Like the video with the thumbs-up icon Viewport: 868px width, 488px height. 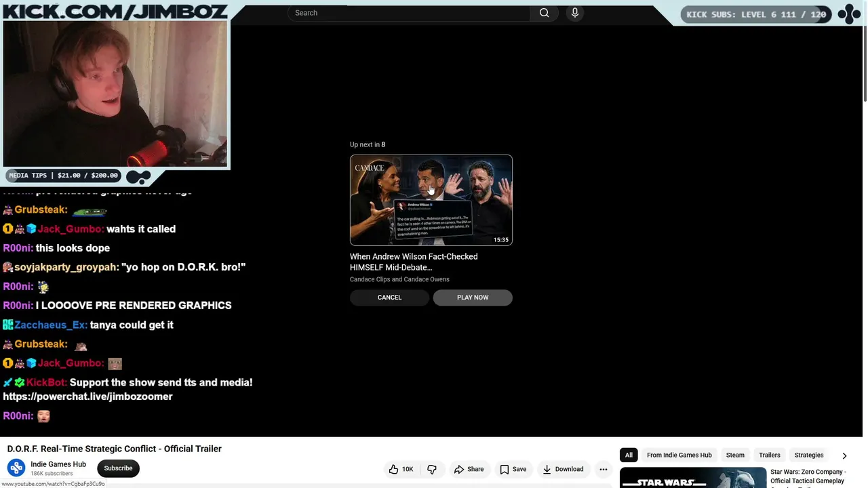[394, 469]
